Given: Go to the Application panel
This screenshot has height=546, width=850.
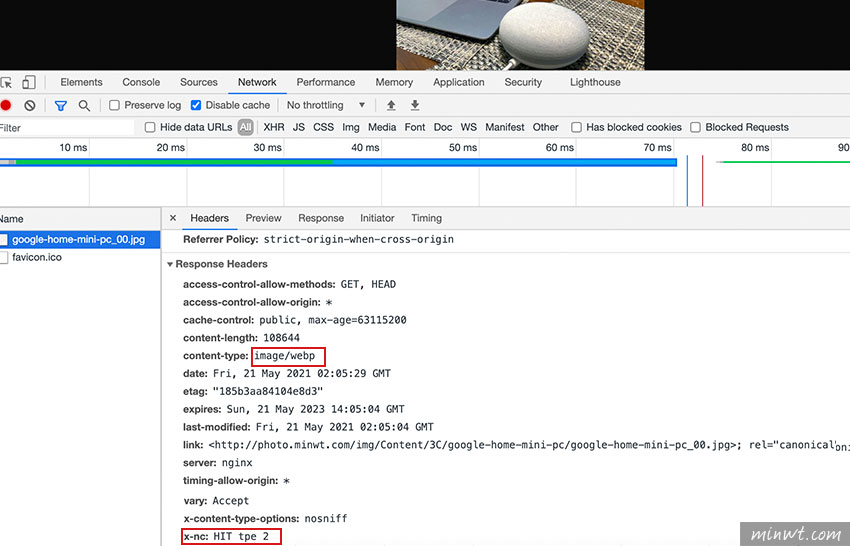Looking at the screenshot, I should 459,82.
